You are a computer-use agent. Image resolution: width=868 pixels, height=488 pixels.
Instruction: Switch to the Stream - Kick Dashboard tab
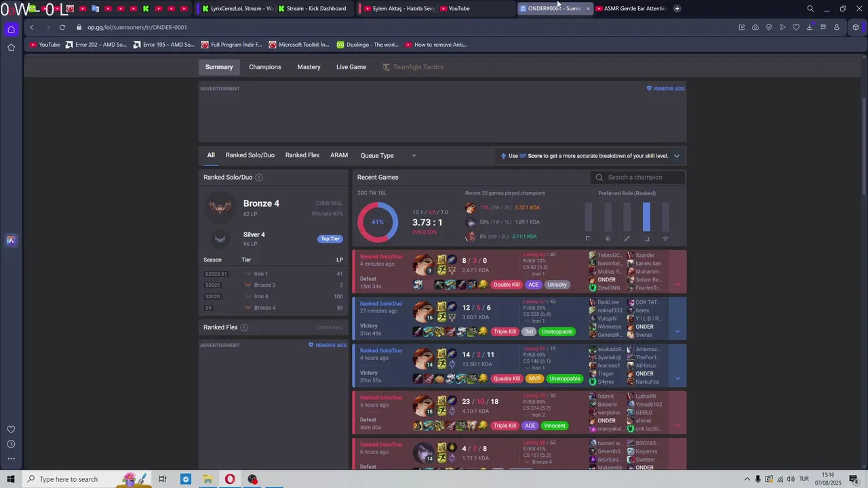(x=312, y=9)
